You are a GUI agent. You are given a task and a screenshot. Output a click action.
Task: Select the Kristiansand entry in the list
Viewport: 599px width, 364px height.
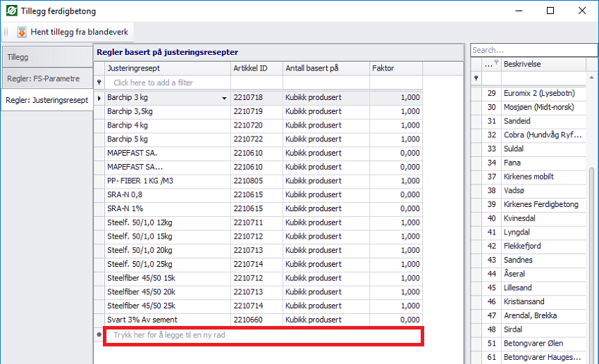[x=524, y=301]
